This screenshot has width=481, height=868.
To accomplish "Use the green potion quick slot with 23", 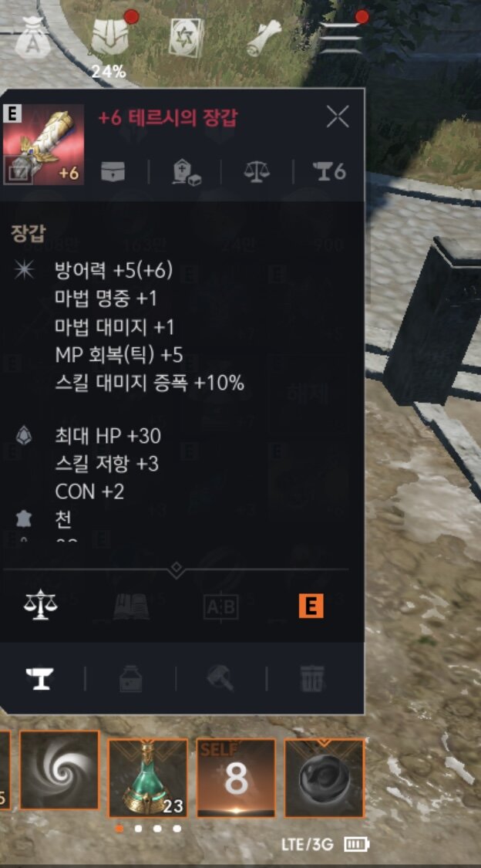I will tap(148, 778).
